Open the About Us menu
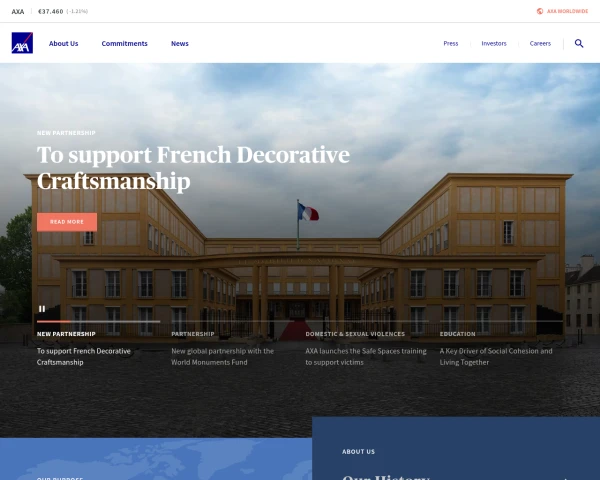 point(64,44)
